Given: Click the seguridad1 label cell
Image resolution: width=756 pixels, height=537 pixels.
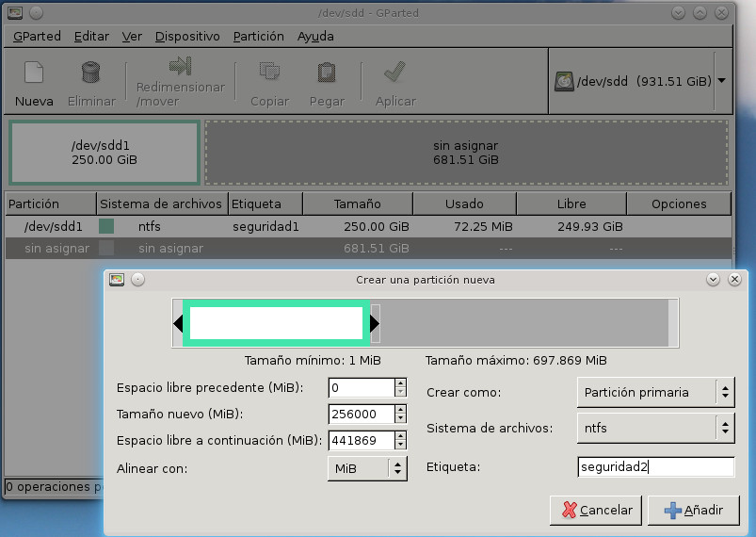Looking at the screenshot, I should pos(265,226).
